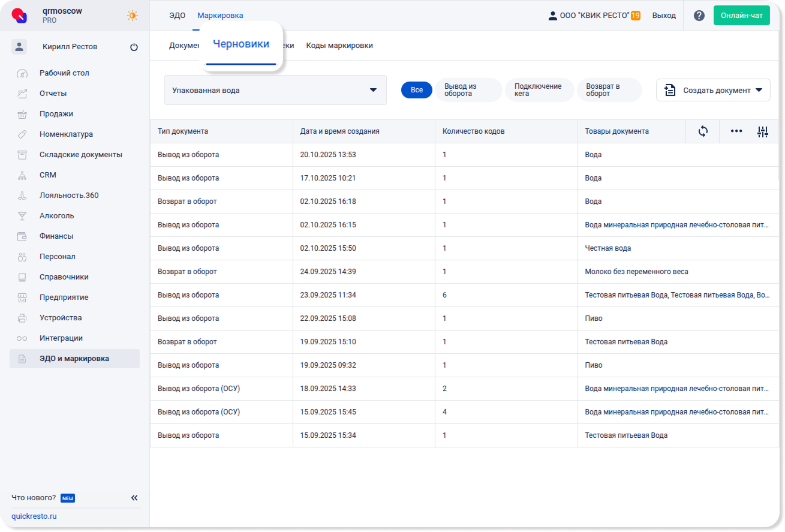Screen dimensions: 785x532
Task: Open Отчеты in the sidebar
Action: pos(53,94)
